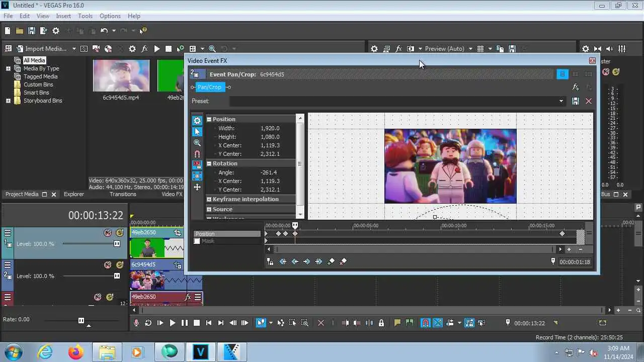
Task: Select the 6c9454d5.mp4 media thumbnail
Action: click(x=121, y=75)
